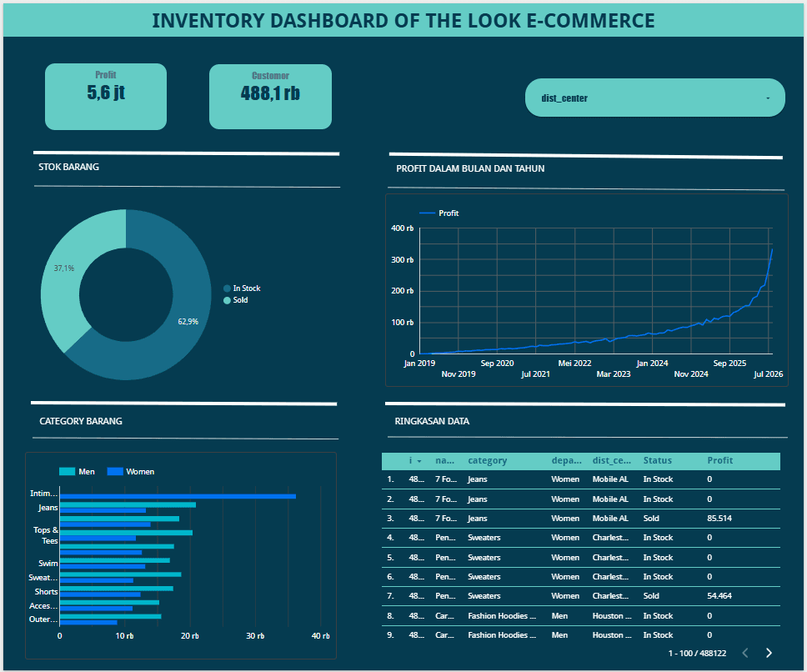Select the Profit scorecard
Screen dimensions: 807x672
point(106,97)
